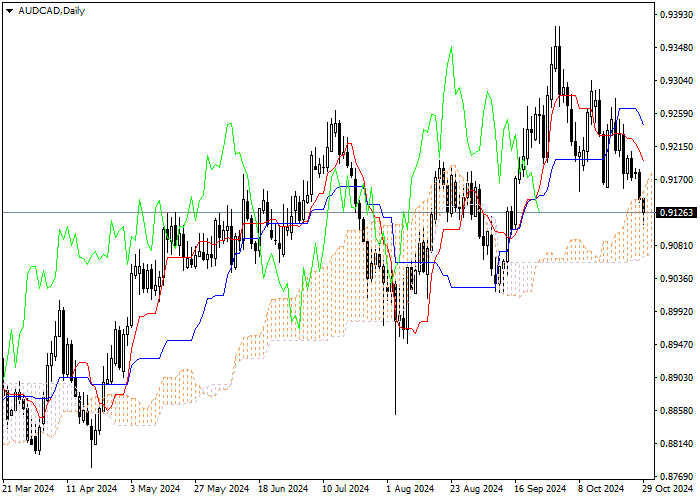
Task: Click the 0.90810 price scale label
Action: [x=677, y=246]
